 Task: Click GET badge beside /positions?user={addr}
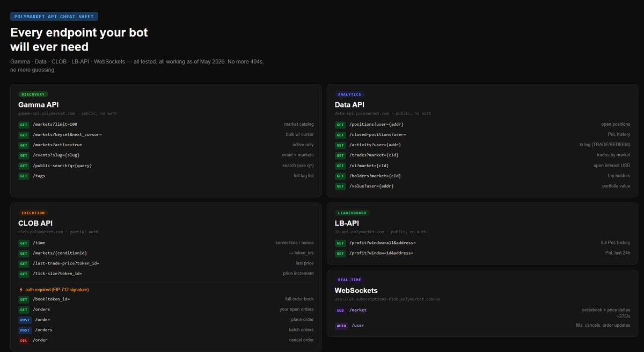coord(340,125)
